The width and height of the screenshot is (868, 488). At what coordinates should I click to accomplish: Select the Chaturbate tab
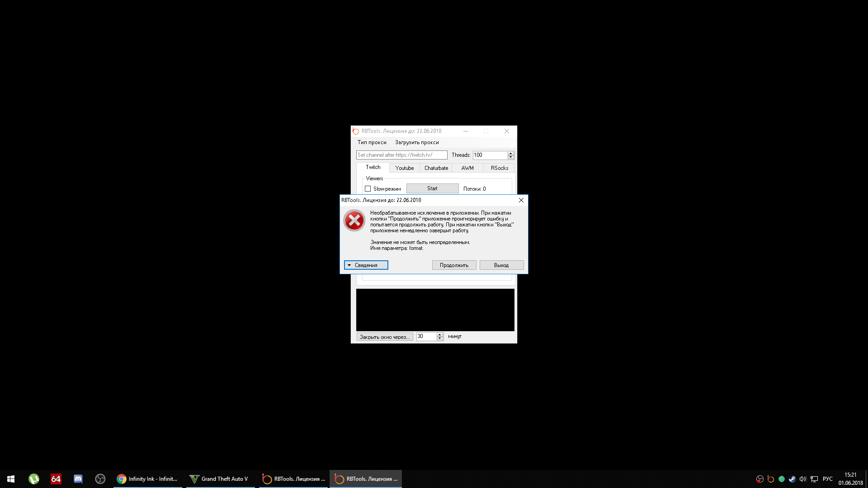[x=436, y=168]
